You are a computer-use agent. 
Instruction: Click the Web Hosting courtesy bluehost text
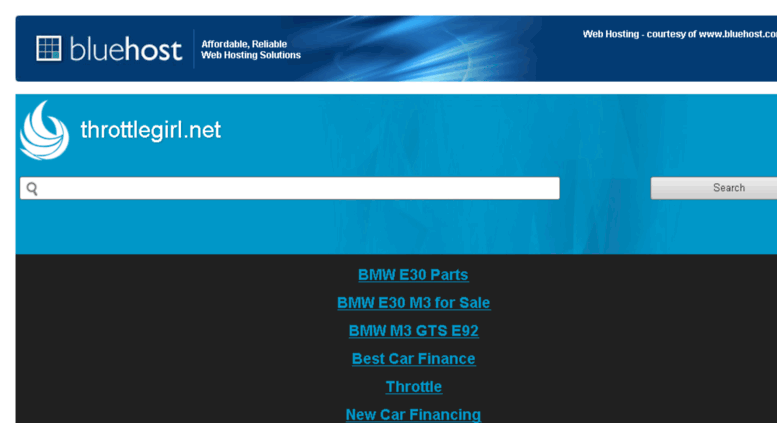tap(680, 34)
